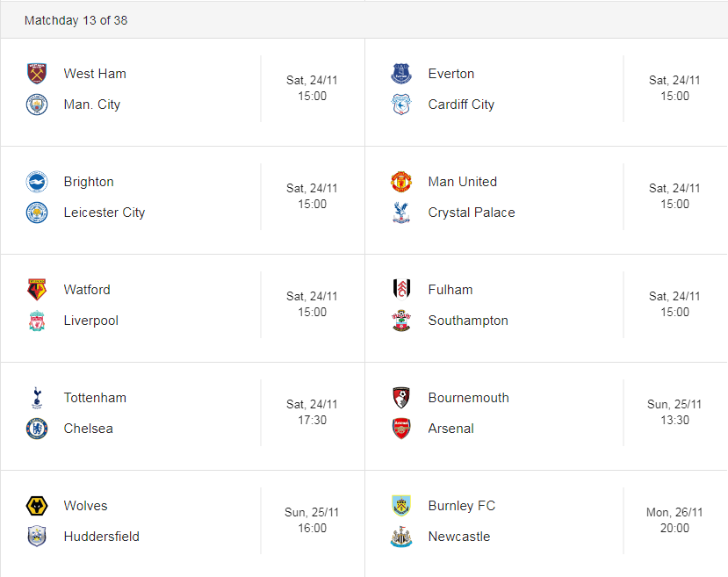
Task: Click the Man United crest icon
Action: [401, 182]
